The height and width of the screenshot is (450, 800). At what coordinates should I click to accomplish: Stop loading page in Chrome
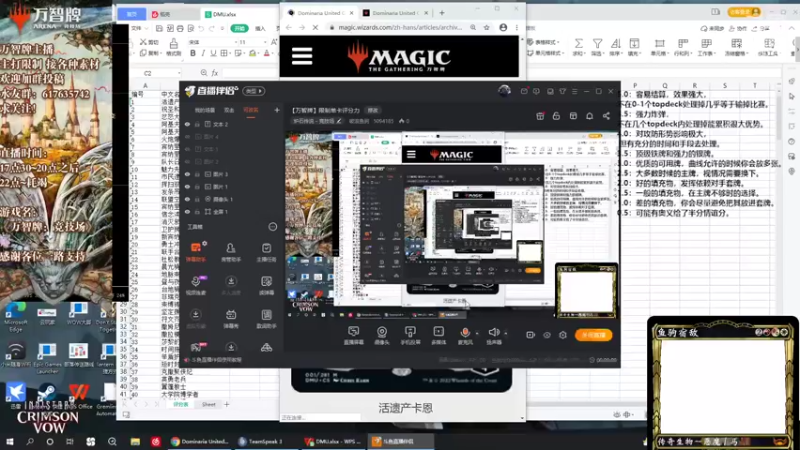point(315,28)
